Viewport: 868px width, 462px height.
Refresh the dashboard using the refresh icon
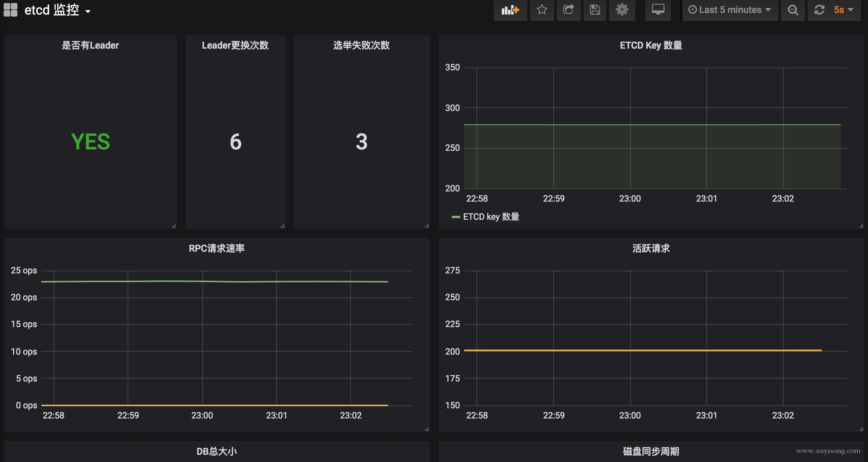pos(819,10)
